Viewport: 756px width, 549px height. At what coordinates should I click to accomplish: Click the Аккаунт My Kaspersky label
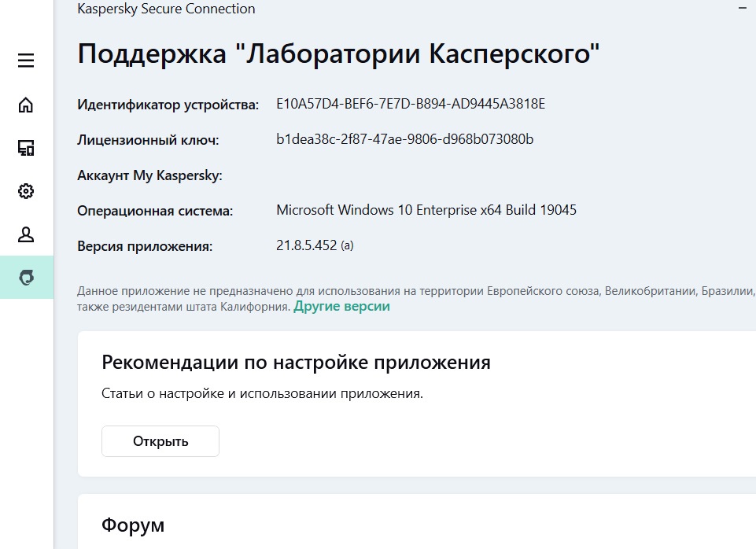click(150, 175)
